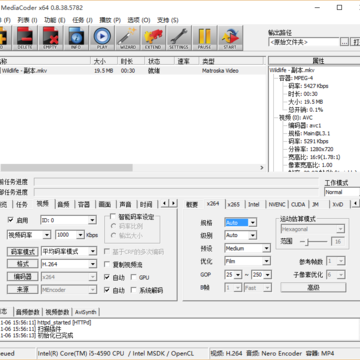
Task: Click the file list horizontal scrollbar
Action: tap(133, 168)
